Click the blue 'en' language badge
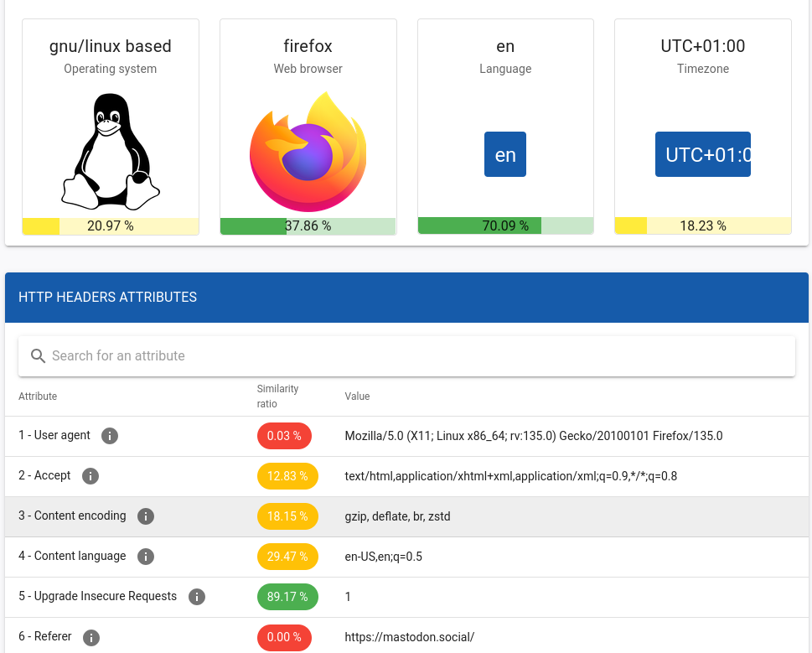 pos(505,154)
